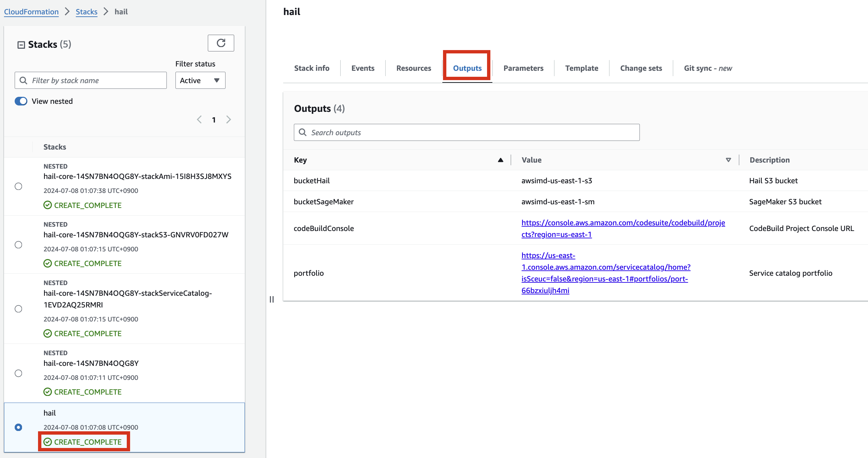Select the hail root stack radio
868x458 pixels.
[19, 427]
